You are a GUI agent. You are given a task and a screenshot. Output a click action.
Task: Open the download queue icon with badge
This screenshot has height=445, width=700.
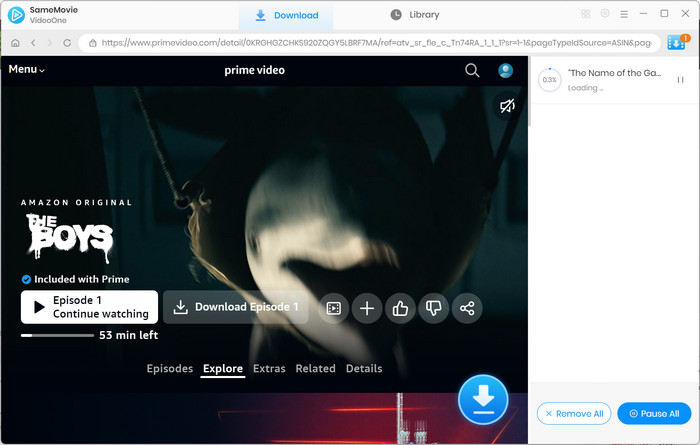pos(677,43)
